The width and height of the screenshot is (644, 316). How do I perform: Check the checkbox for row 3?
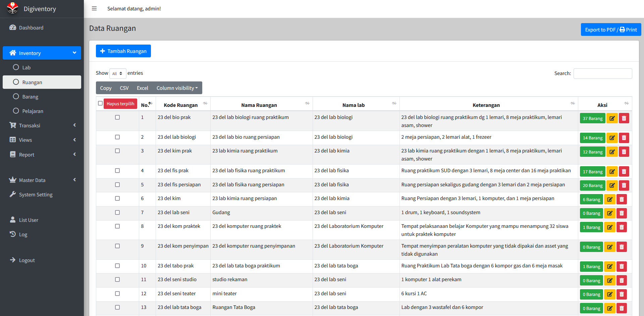point(117,151)
